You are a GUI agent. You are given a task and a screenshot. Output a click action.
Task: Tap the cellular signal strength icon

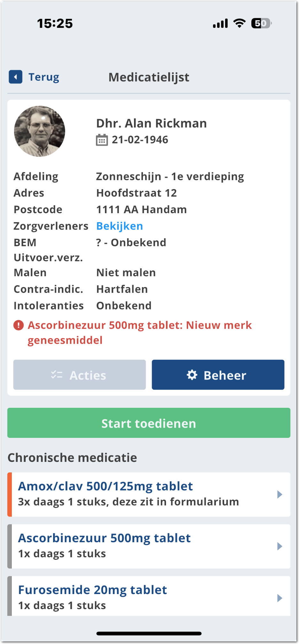click(220, 23)
